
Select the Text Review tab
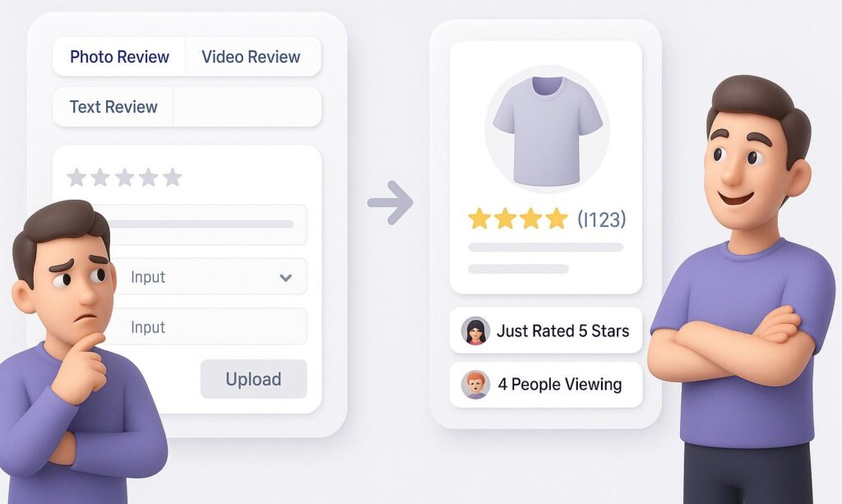pyautogui.click(x=113, y=107)
